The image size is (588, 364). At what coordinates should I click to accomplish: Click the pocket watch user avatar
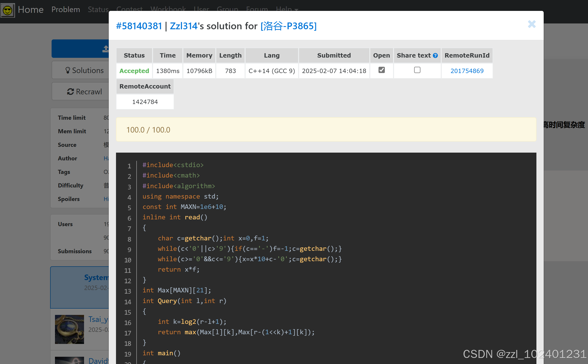(x=69, y=329)
